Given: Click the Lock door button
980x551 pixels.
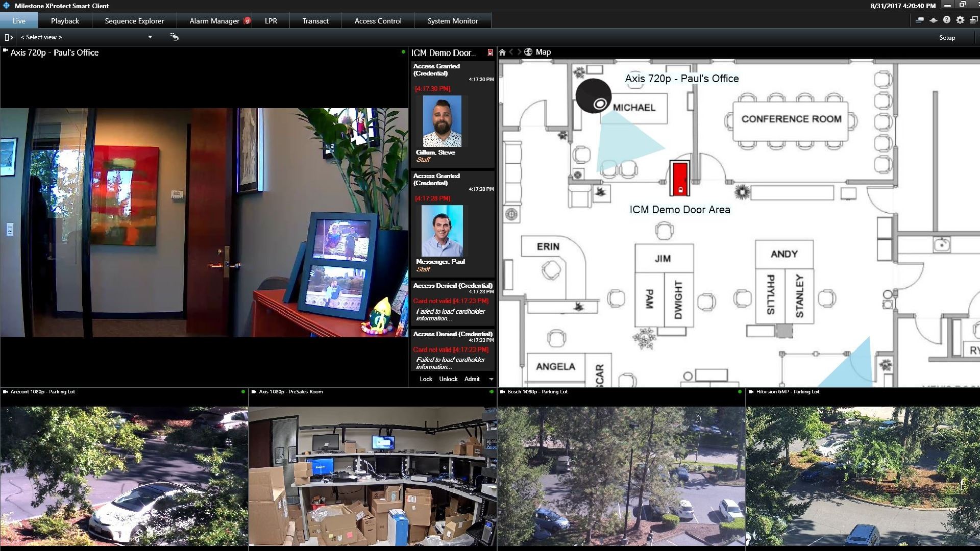Looking at the screenshot, I should pyautogui.click(x=426, y=379).
